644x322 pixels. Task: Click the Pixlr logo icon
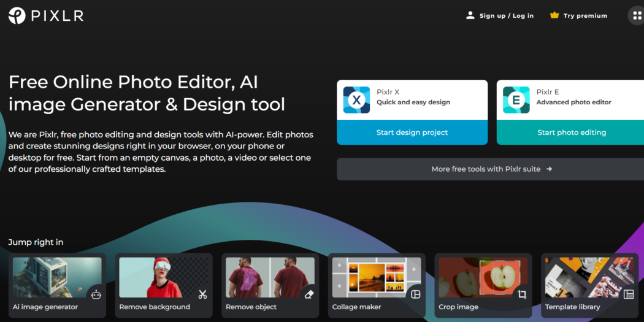(17, 15)
